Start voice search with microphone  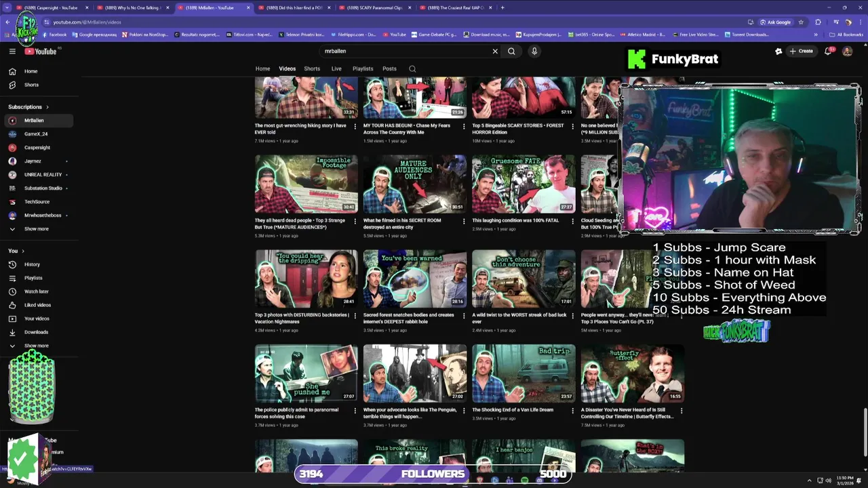click(534, 51)
